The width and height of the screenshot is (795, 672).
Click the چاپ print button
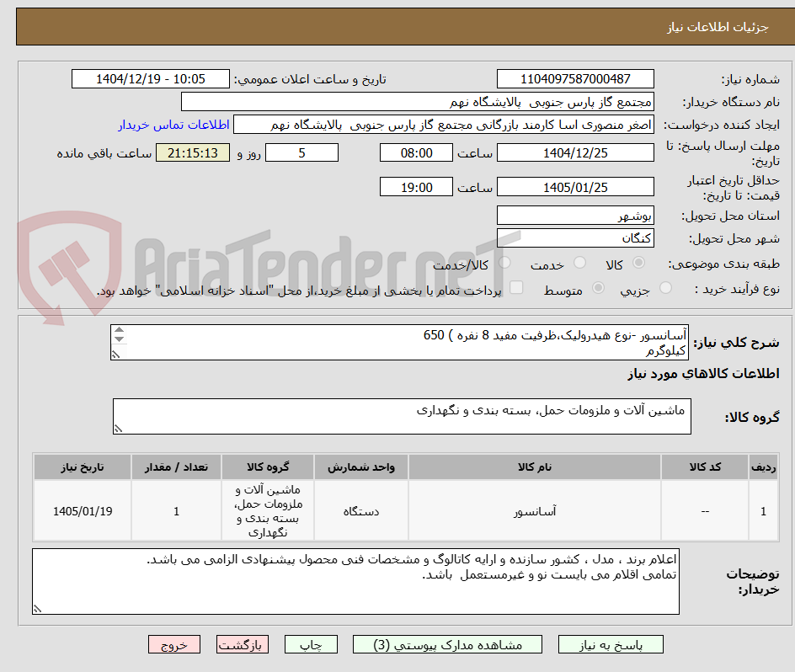(311, 644)
